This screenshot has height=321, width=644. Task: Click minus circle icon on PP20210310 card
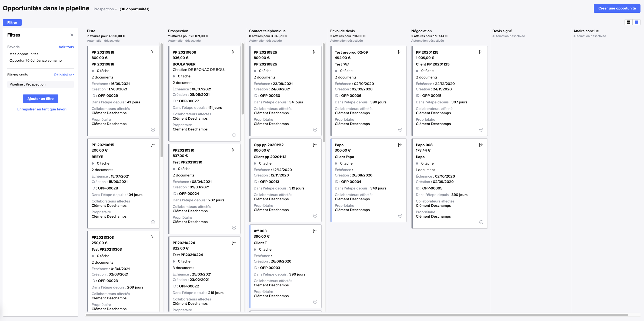[234, 228]
